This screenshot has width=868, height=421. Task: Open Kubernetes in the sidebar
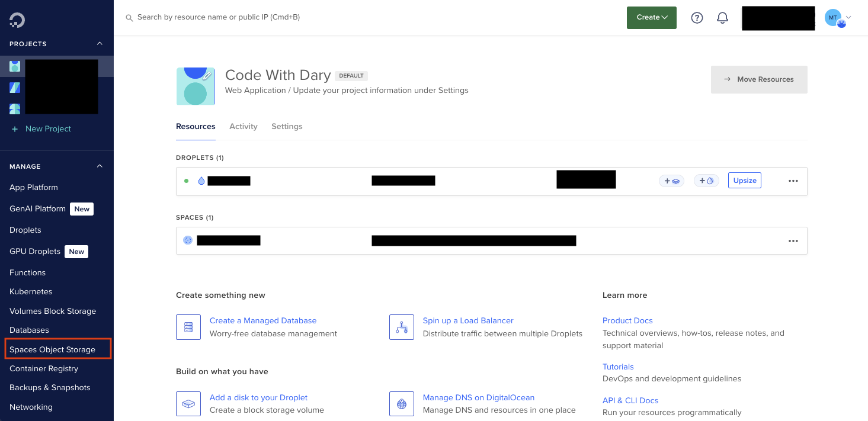tap(31, 292)
